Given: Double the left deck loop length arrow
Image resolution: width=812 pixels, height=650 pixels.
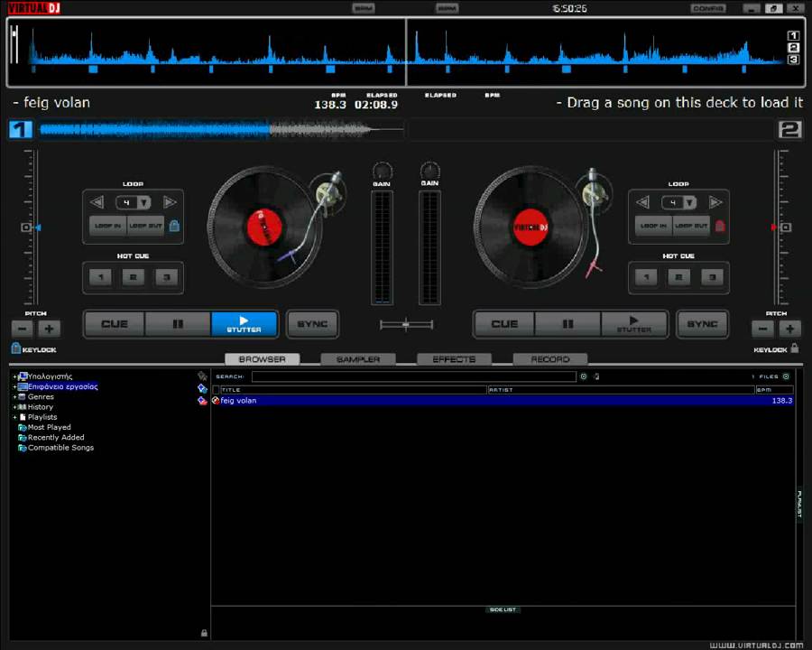Looking at the screenshot, I should (x=170, y=201).
